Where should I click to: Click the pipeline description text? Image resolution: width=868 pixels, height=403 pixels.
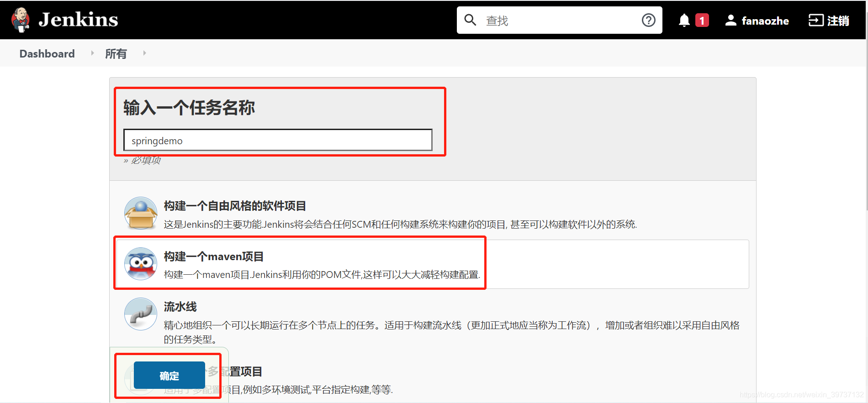pyautogui.click(x=451, y=332)
